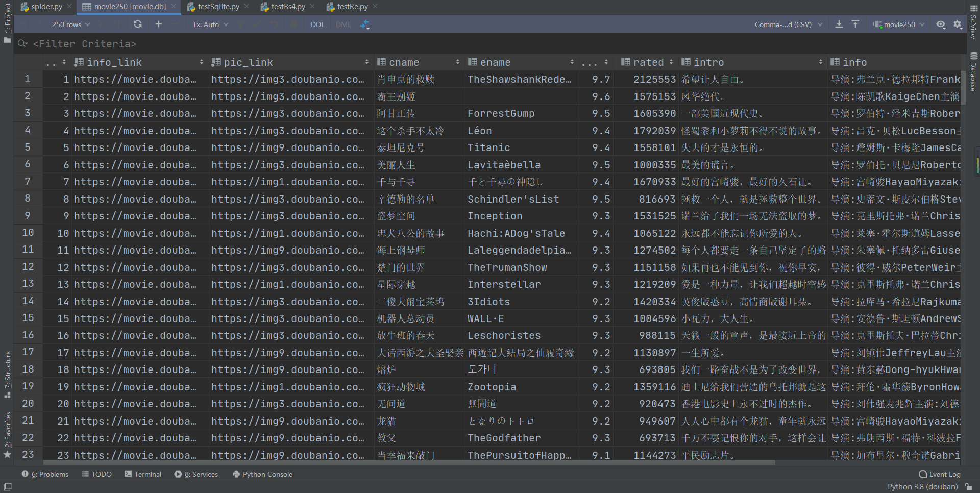Click the revert changes icon
This screenshot has height=493, width=980.
(275, 24)
